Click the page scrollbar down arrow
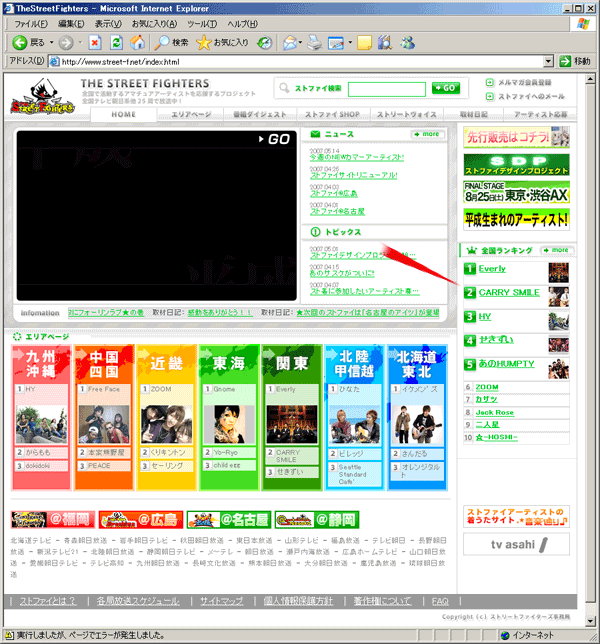600x644 pixels. point(591,621)
